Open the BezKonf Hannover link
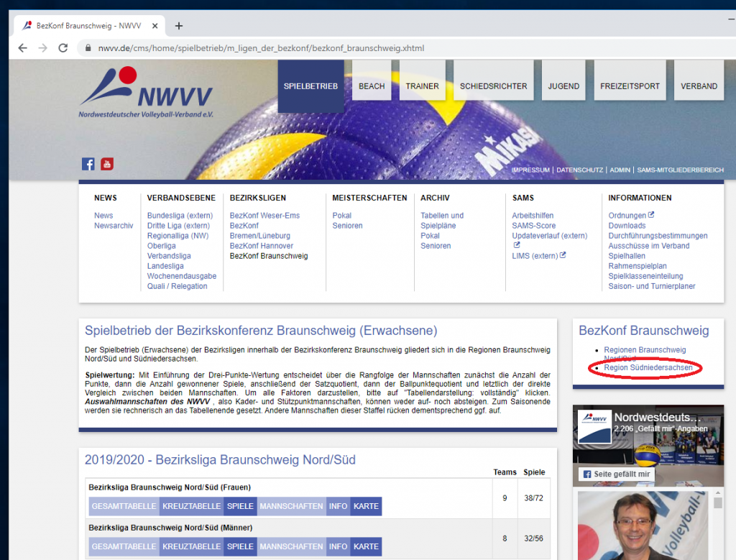Viewport: 736px width, 560px height. click(262, 246)
